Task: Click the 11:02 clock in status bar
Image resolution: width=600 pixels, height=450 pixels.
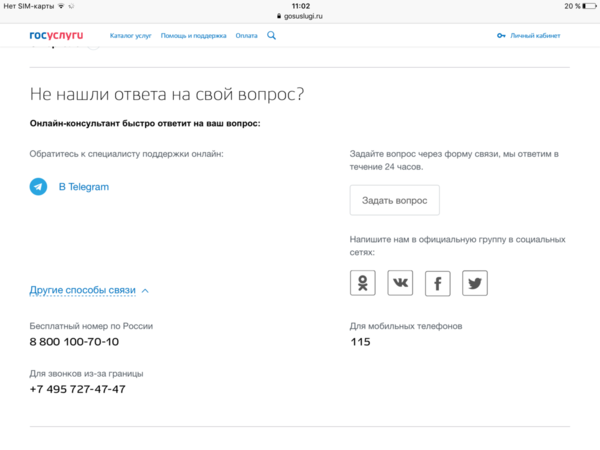Action: (301, 6)
